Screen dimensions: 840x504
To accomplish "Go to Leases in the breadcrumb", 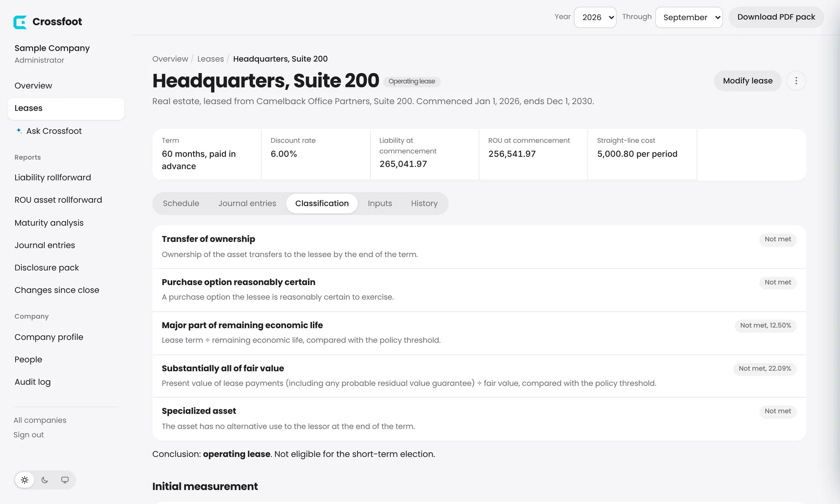I will coord(210,59).
